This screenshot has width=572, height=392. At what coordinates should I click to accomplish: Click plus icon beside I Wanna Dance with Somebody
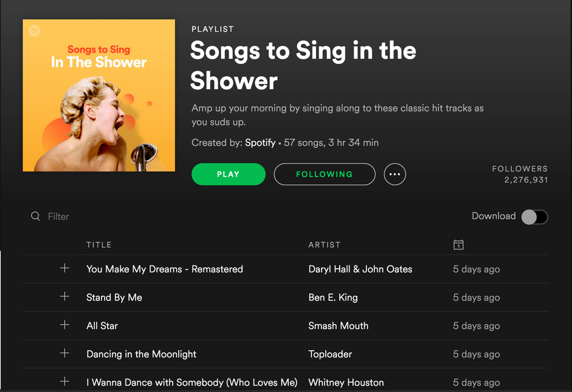(65, 381)
